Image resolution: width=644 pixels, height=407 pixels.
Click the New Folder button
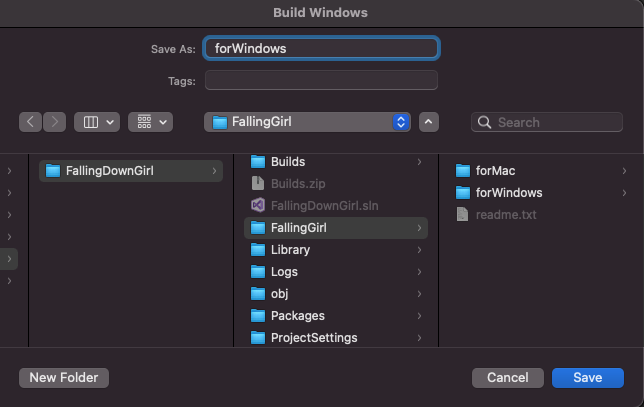[64, 378]
